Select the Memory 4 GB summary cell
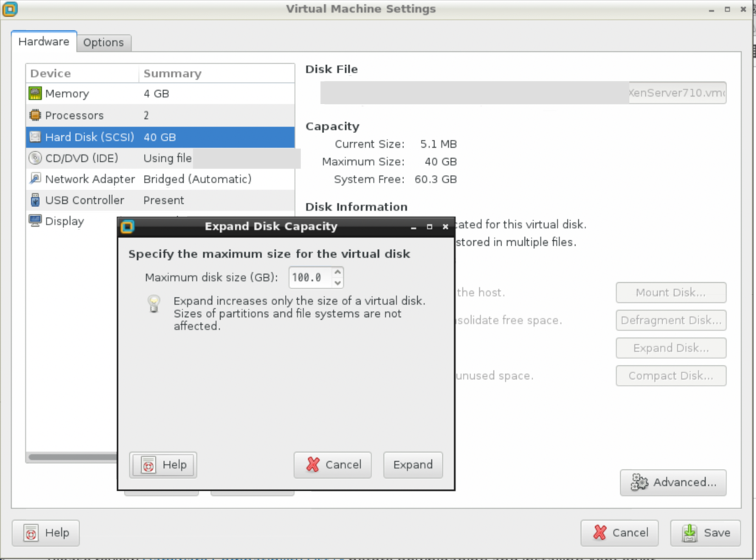756x560 pixels. tap(157, 94)
